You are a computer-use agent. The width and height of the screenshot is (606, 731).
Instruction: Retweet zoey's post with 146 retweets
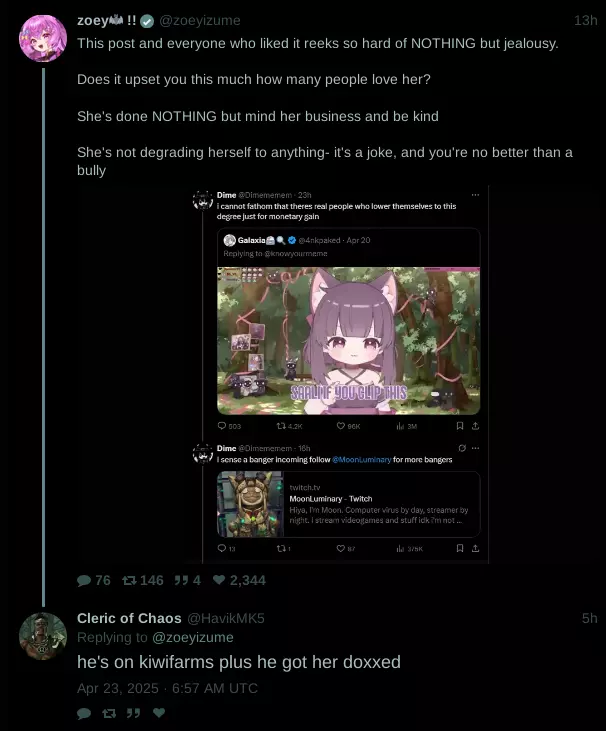(x=129, y=580)
